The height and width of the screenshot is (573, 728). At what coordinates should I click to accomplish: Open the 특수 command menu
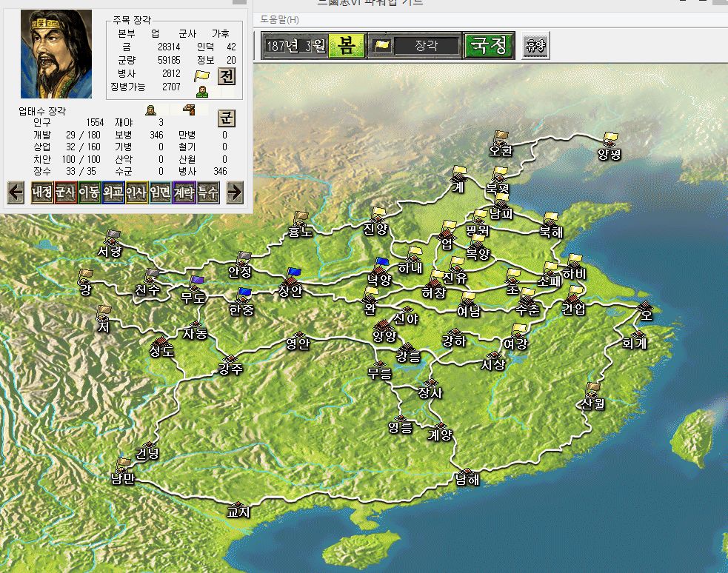207,192
